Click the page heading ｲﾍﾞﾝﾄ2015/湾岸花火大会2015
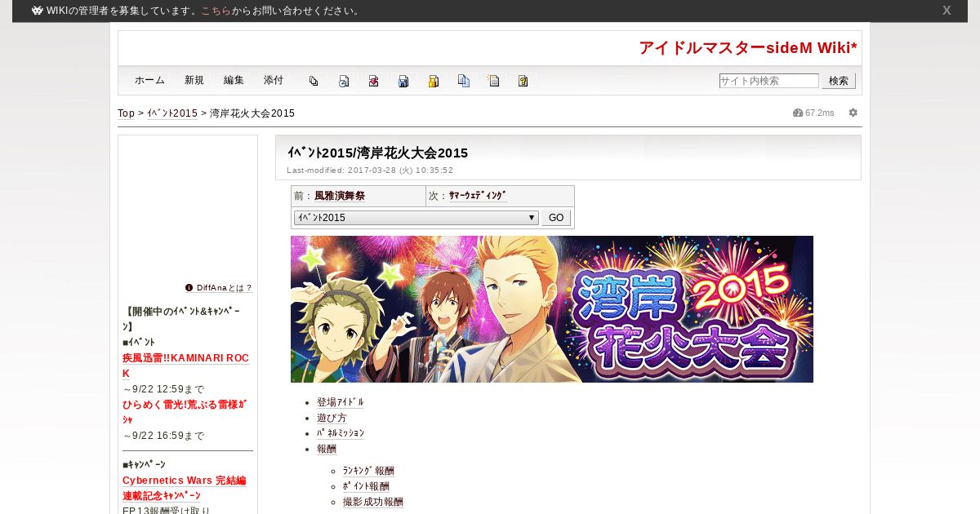 click(x=377, y=153)
